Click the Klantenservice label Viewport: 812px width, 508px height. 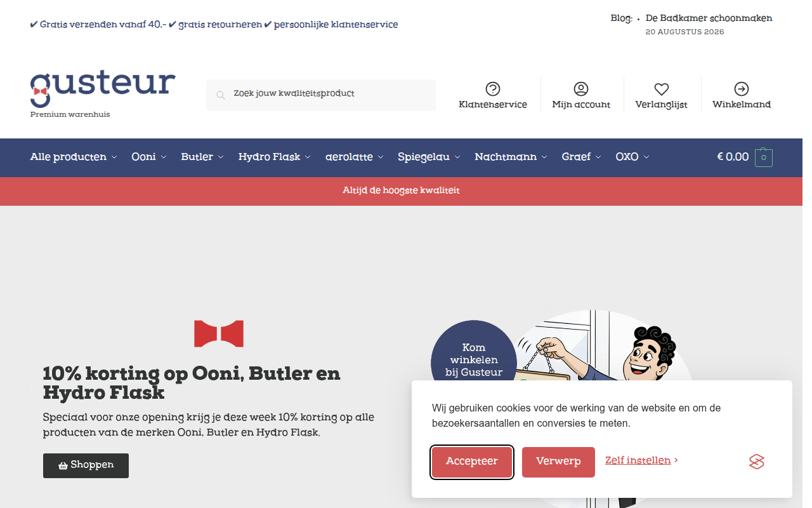click(493, 105)
